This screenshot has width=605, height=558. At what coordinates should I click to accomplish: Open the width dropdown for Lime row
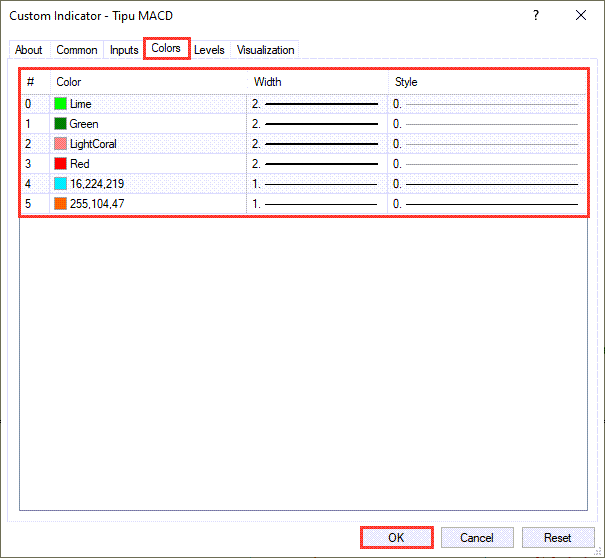(x=316, y=104)
